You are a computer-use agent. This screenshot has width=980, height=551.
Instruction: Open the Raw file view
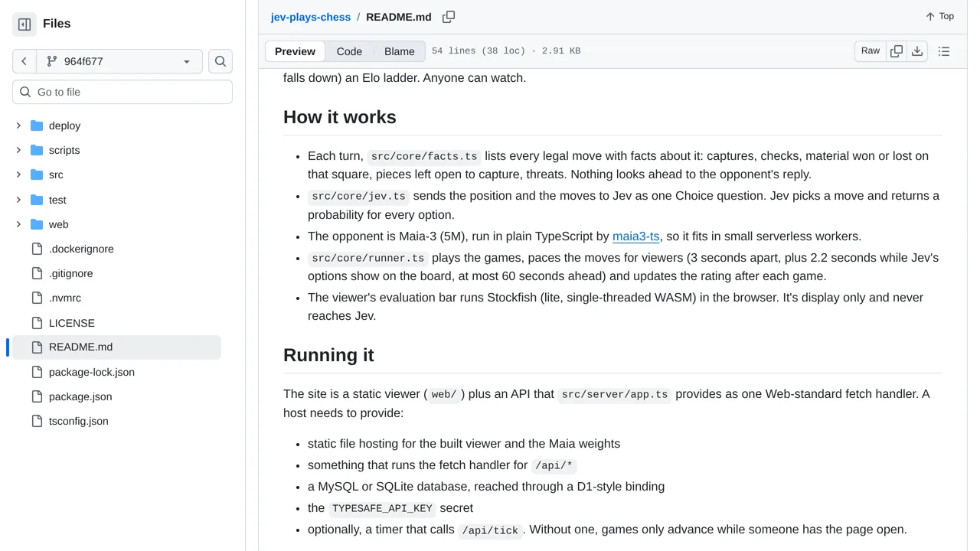[871, 51]
